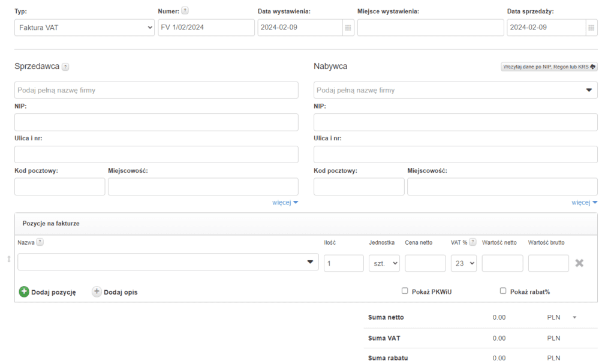Grab the row reorder handle icon
The image size is (614, 364).
8,259
